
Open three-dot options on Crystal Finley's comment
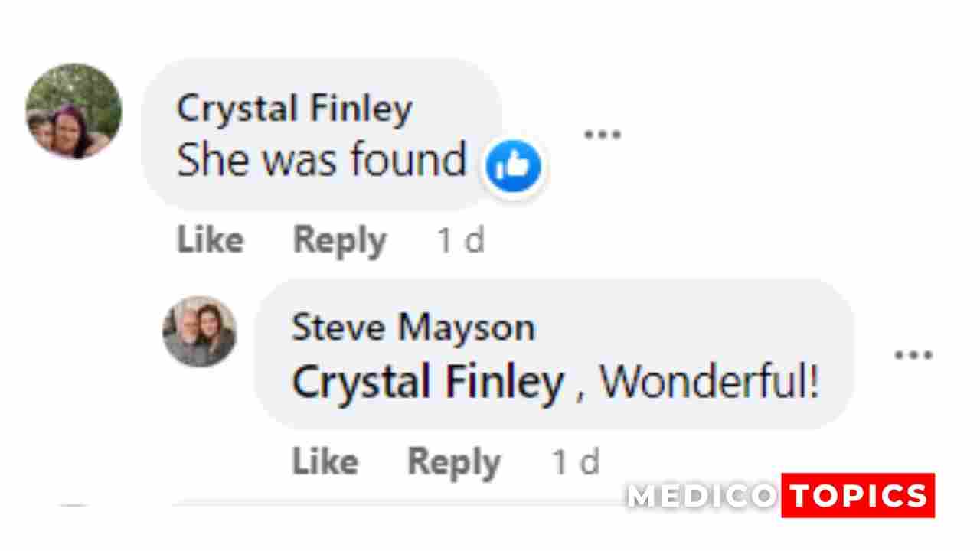point(603,135)
